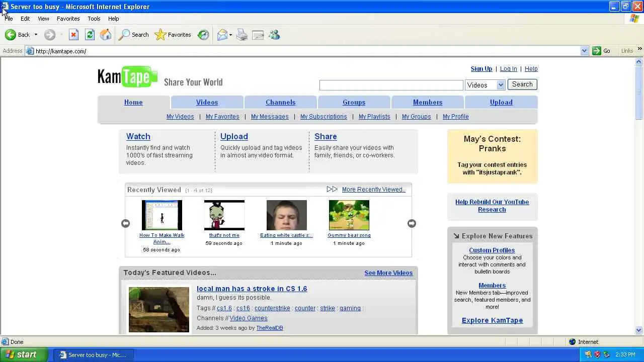Click the Edit page toolbar icon
This screenshot has width=644, height=362.
coord(258,35)
